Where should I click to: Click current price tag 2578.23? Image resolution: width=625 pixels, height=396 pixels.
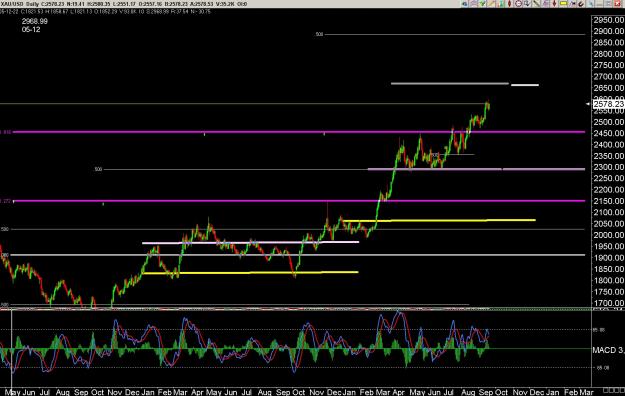(x=609, y=104)
